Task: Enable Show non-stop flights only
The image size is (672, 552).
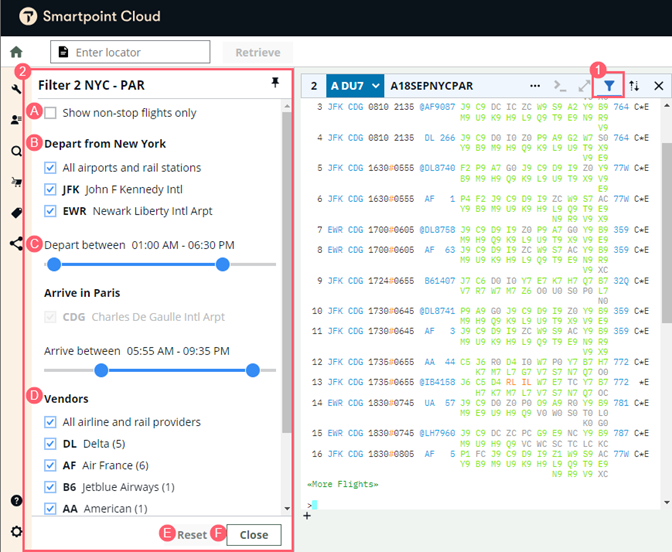Action: tap(51, 113)
